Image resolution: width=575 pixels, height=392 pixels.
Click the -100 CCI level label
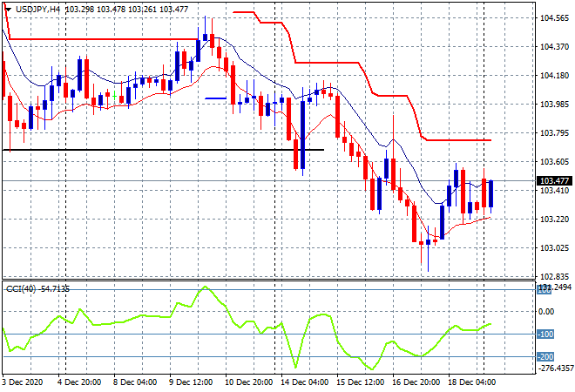(x=545, y=334)
